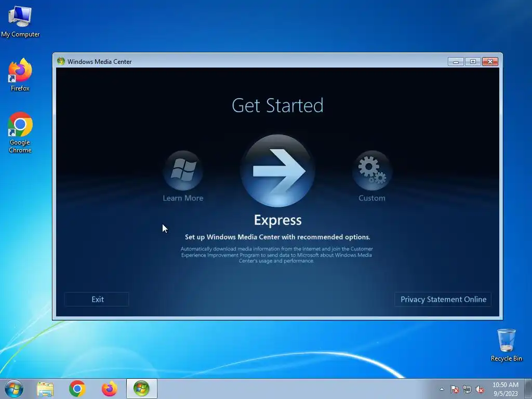
Task: Click the muted volume tray icon
Action: (x=480, y=389)
